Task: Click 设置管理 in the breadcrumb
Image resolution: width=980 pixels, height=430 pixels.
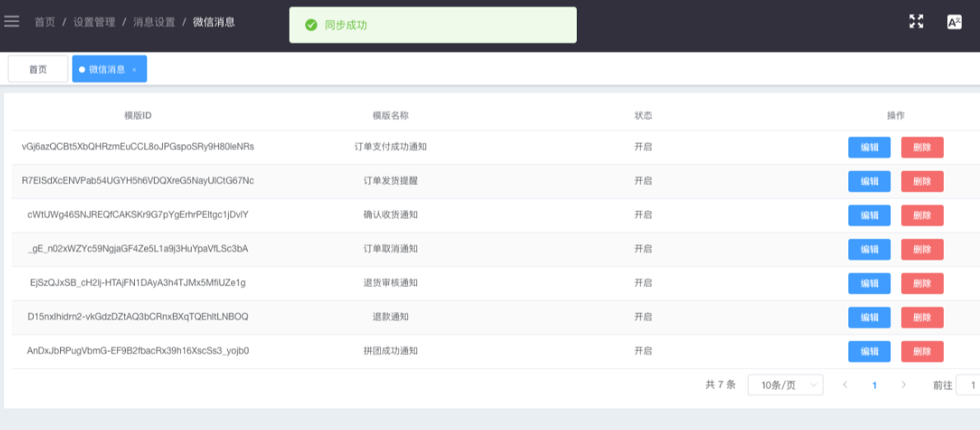Action: click(95, 22)
